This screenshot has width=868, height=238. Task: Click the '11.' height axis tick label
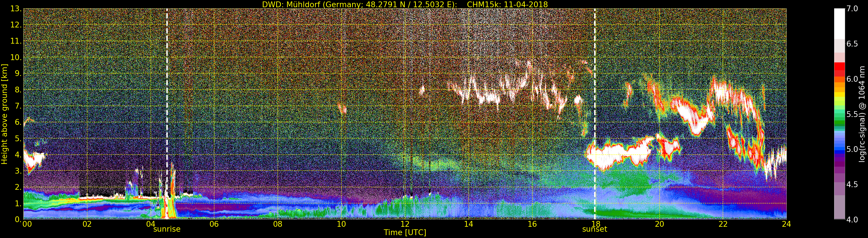16,41
